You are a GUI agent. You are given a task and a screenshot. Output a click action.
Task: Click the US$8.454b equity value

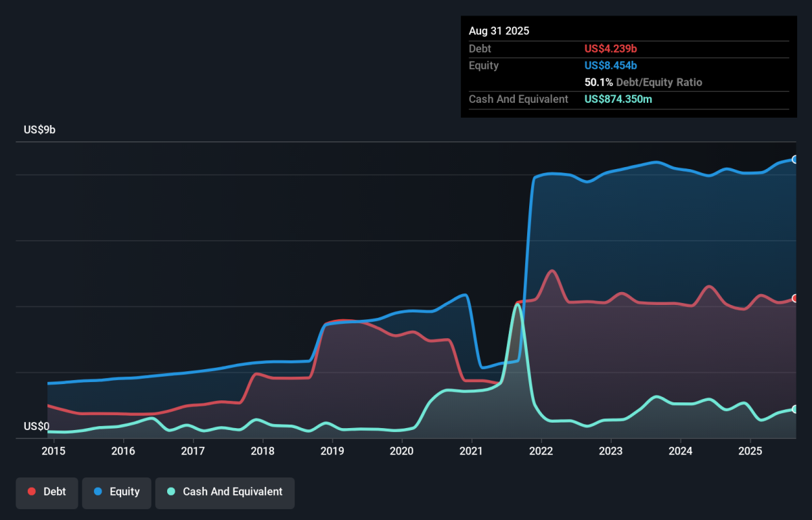[610, 66]
